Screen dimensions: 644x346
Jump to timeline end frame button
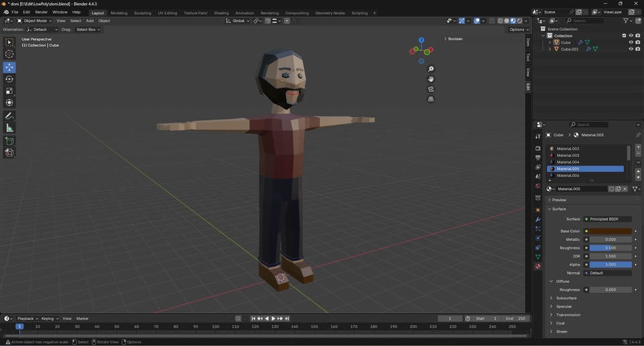click(287, 319)
